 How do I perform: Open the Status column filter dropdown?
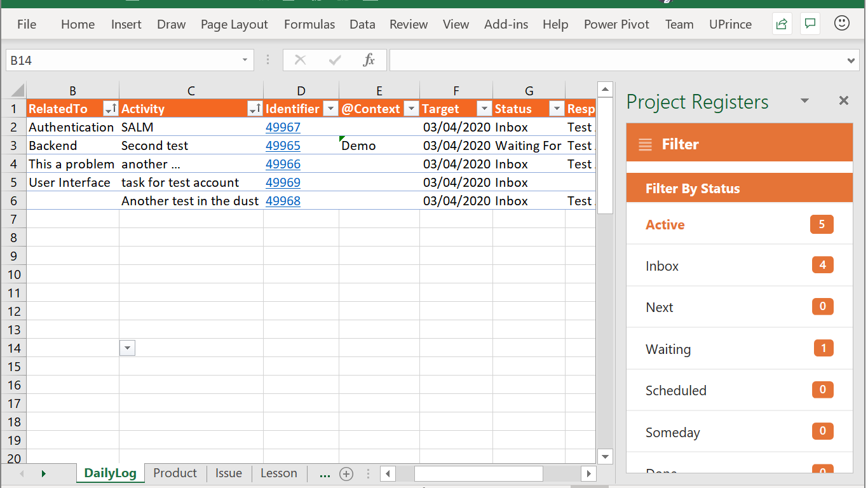557,109
